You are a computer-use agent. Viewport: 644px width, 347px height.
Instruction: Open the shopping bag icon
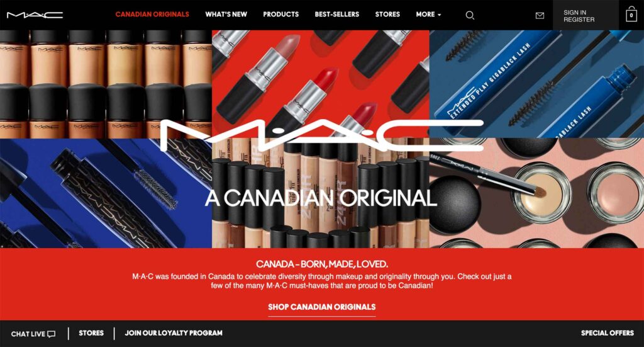point(631,15)
